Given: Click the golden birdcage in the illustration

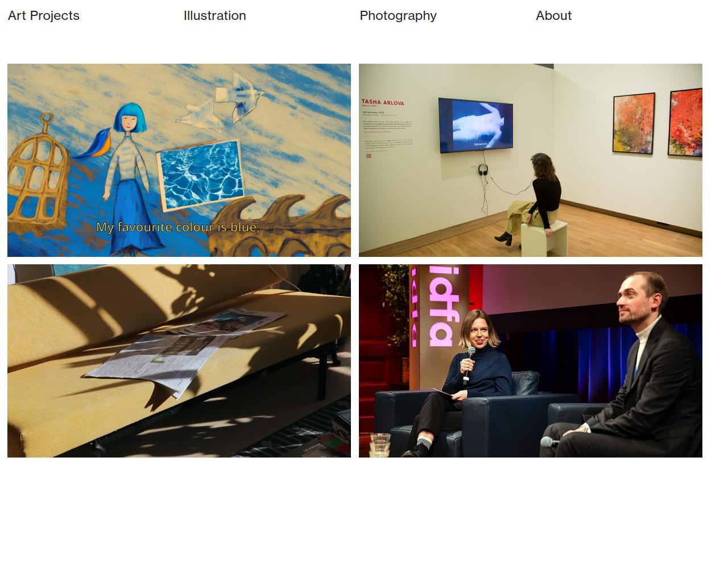Looking at the screenshot, I should pyautogui.click(x=38, y=174).
